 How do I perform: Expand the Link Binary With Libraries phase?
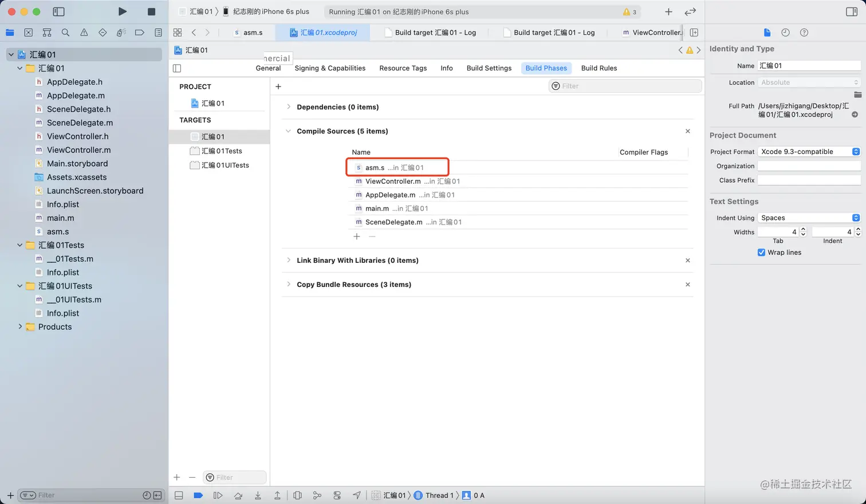click(289, 261)
